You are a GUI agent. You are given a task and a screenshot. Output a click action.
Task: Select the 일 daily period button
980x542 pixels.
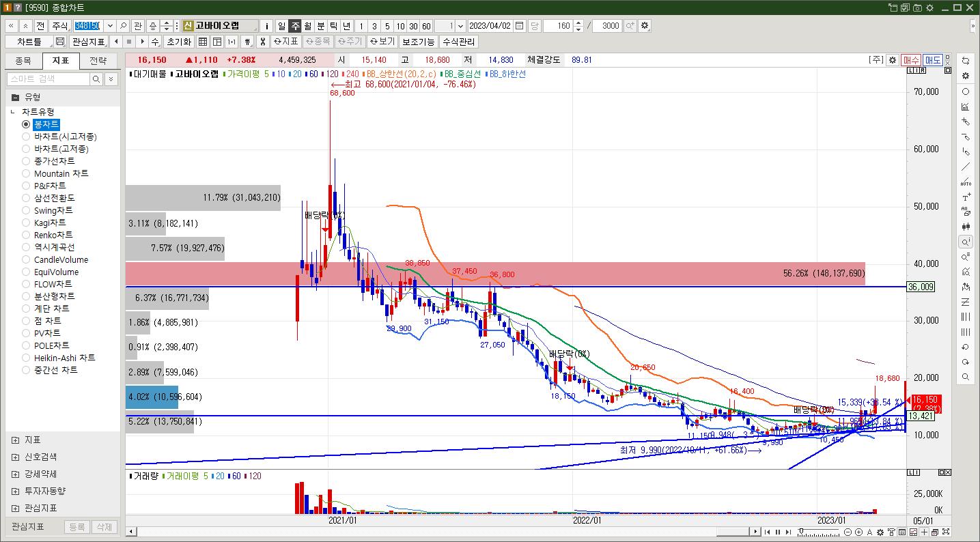(281, 26)
